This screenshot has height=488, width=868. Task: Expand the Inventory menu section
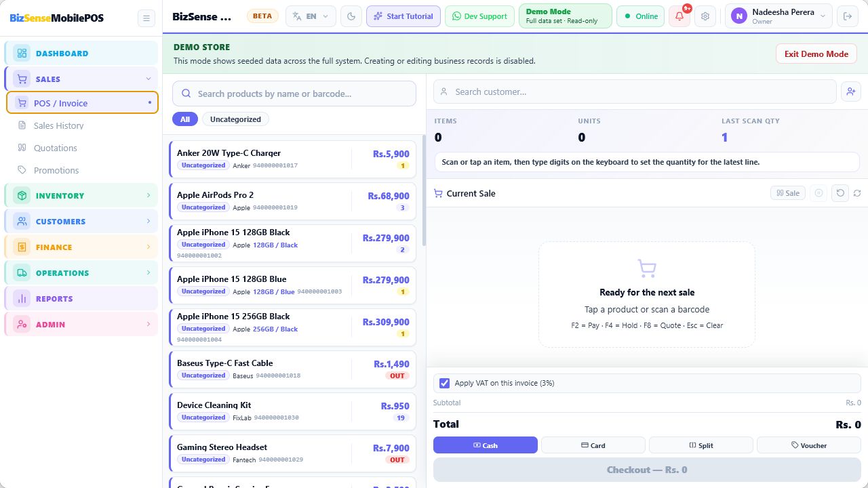coord(81,196)
